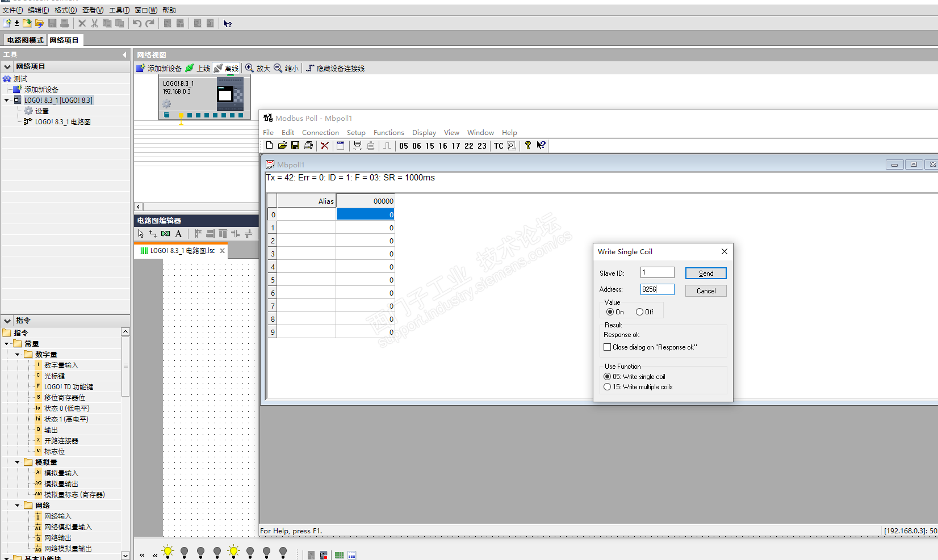This screenshot has width=938, height=560.
Task: Click the Zoom out magnifier in network view
Action: pyautogui.click(x=278, y=68)
